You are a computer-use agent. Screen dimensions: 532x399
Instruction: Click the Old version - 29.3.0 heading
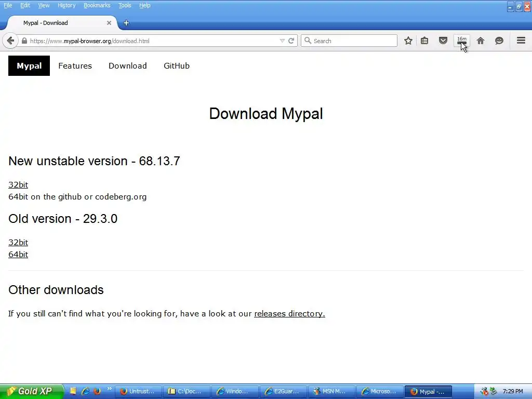click(63, 219)
